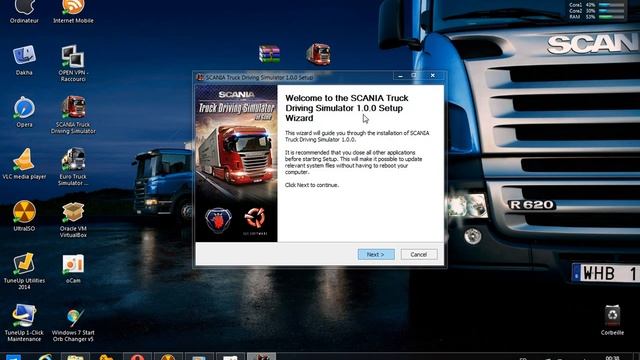Image resolution: width=640 pixels, height=360 pixels.
Task: Click the setup wizard title bar text
Action: pos(259,77)
